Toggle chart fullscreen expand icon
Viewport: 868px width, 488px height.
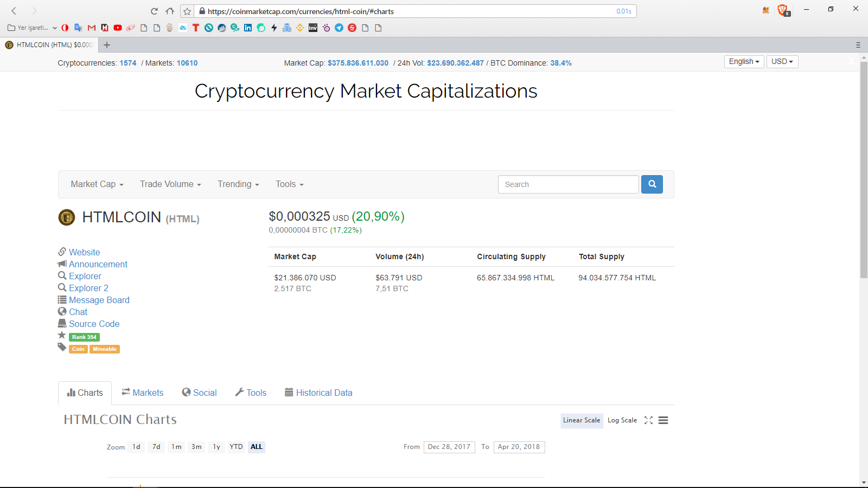pos(648,420)
